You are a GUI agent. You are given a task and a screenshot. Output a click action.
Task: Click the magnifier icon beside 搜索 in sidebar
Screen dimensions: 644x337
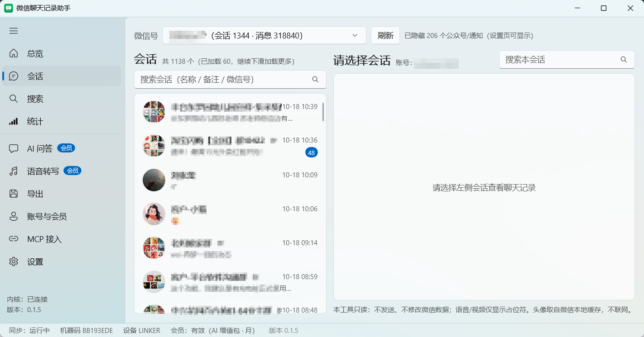coord(14,99)
